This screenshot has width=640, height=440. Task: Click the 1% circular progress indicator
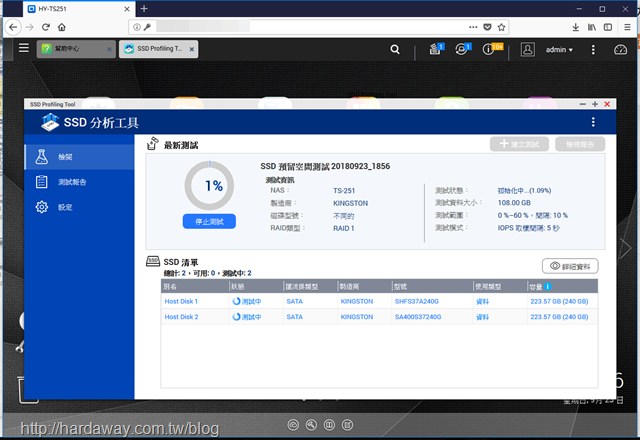point(209,185)
